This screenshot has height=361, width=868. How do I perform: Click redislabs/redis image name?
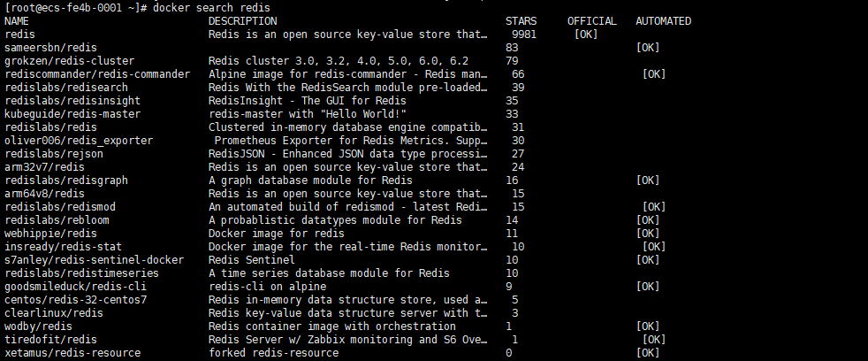point(50,127)
